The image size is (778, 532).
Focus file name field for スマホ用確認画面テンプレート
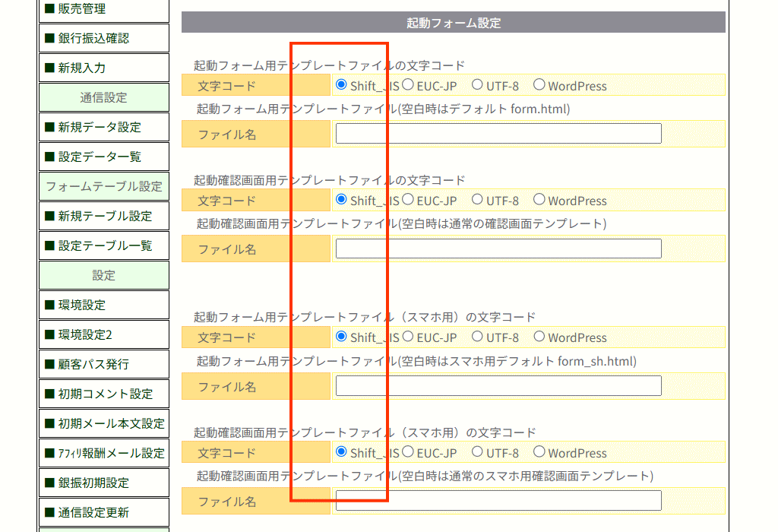tap(498, 500)
